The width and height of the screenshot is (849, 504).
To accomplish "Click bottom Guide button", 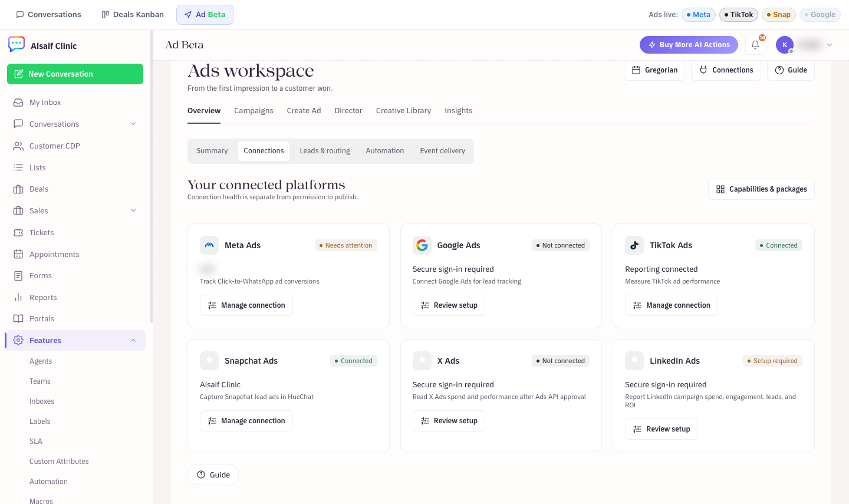I will click(213, 475).
